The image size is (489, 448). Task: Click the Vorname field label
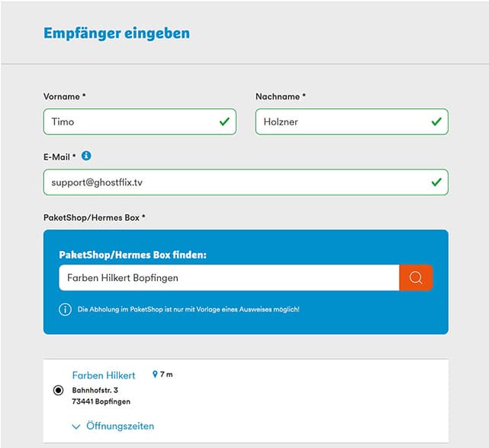tap(65, 97)
